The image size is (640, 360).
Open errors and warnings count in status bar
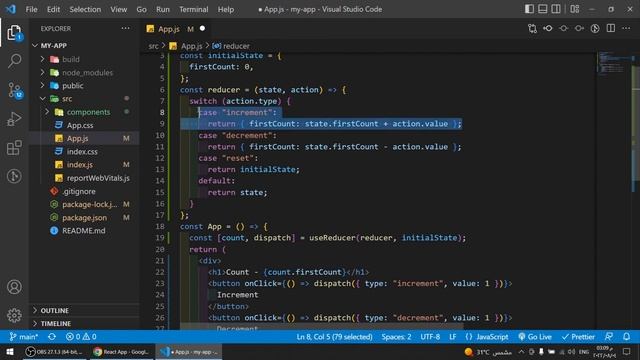81,337
